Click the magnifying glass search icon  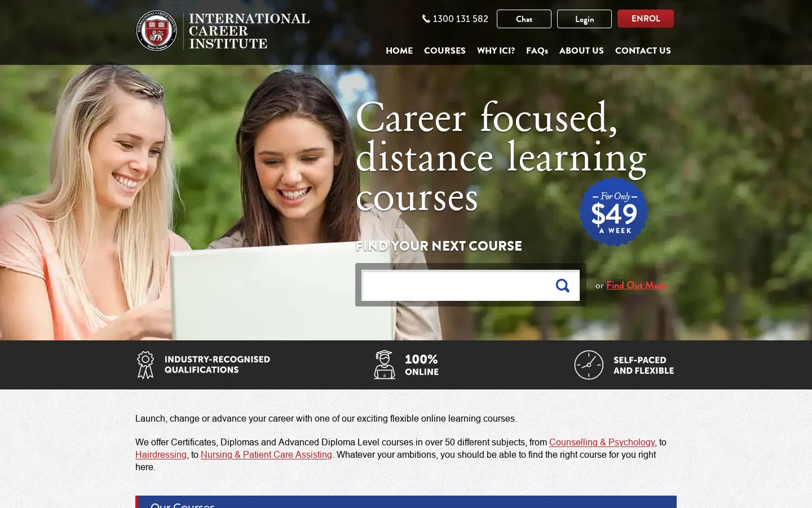[x=562, y=286]
